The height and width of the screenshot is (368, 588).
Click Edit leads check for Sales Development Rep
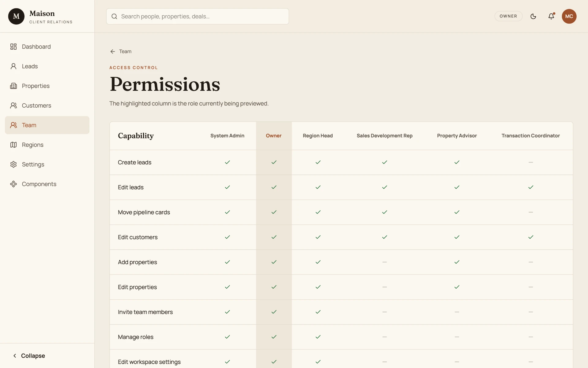tap(385, 187)
